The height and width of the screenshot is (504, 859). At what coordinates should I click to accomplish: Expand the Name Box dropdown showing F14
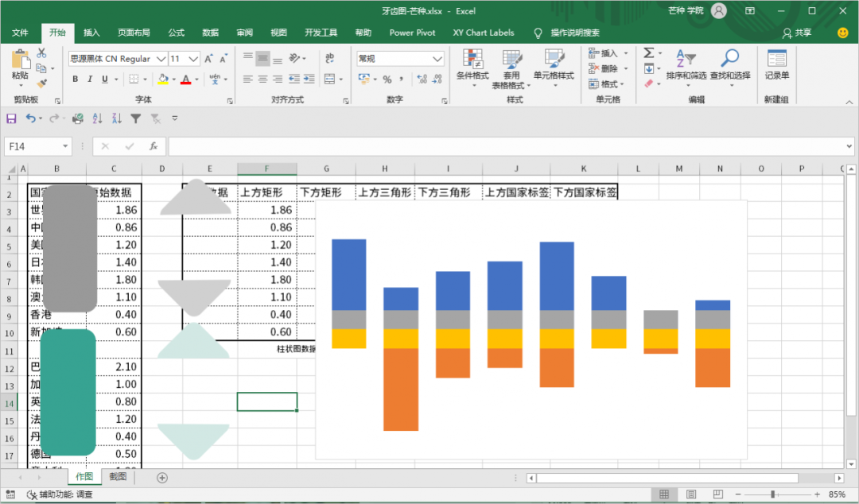pyautogui.click(x=65, y=146)
